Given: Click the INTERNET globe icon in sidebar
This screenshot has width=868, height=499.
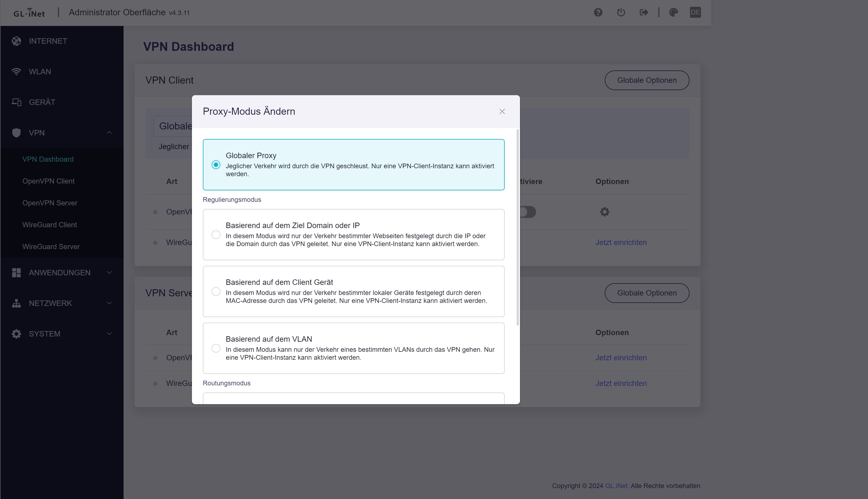Looking at the screenshot, I should tap(16, 41).
